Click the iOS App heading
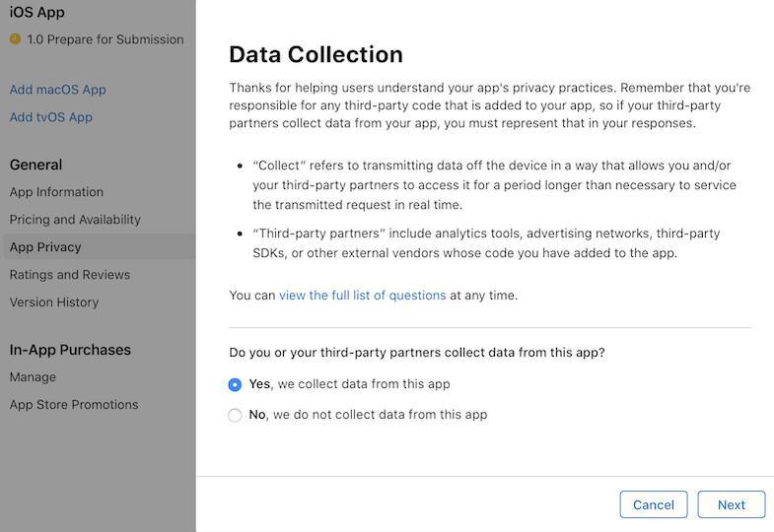The image size is (774, 532). pos(37,13)
